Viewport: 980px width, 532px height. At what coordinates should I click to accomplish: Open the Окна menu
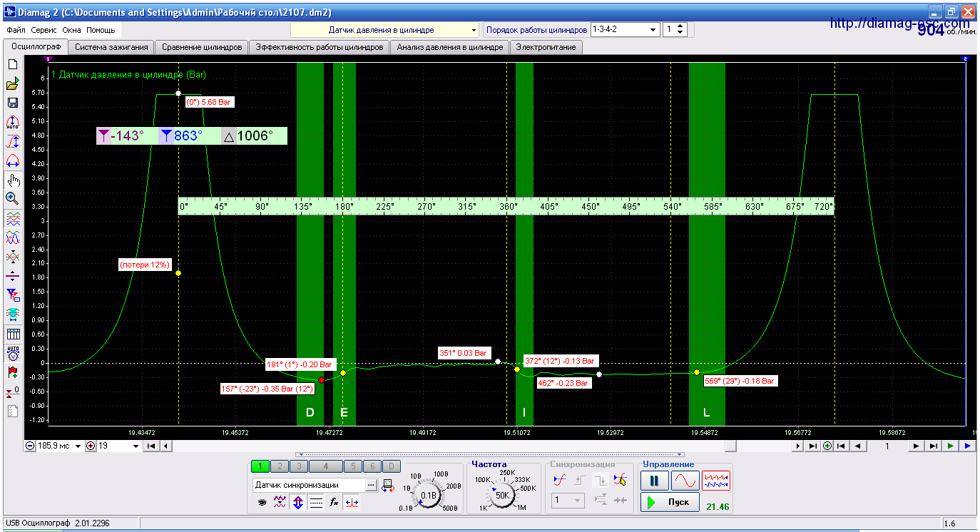pyautogui.click(x=72, y=31)
